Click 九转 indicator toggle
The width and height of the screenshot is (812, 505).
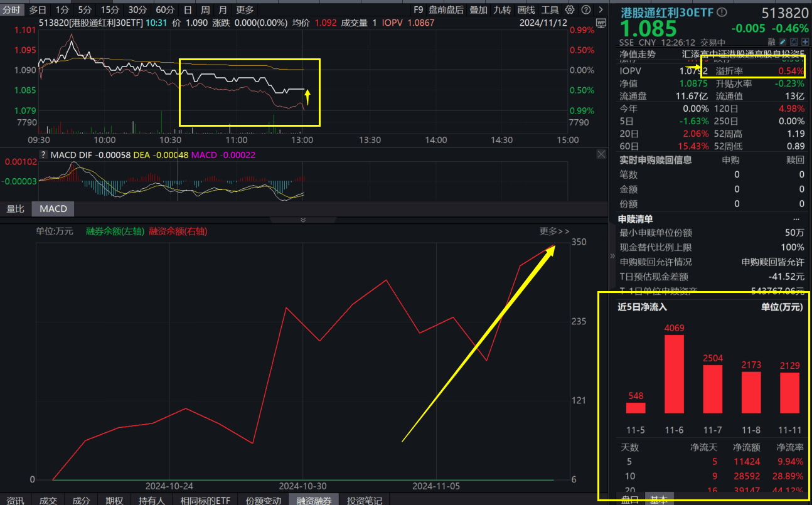click(502, 9)
